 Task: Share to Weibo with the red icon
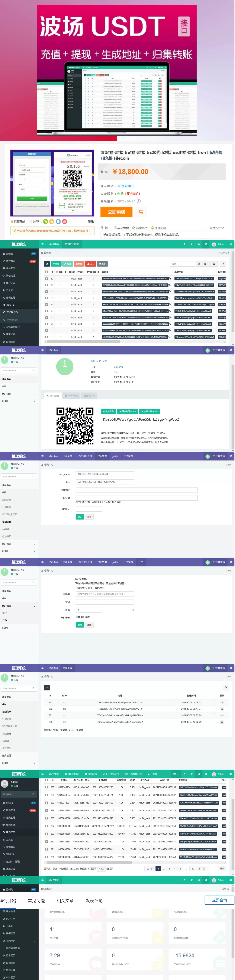[x=64, y=221]
